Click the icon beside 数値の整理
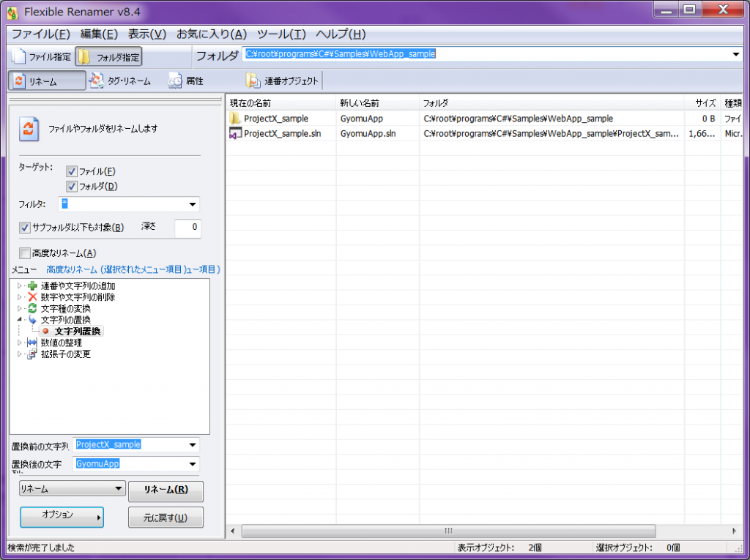This screenshot has width=750, height=560. pos(32,343)
